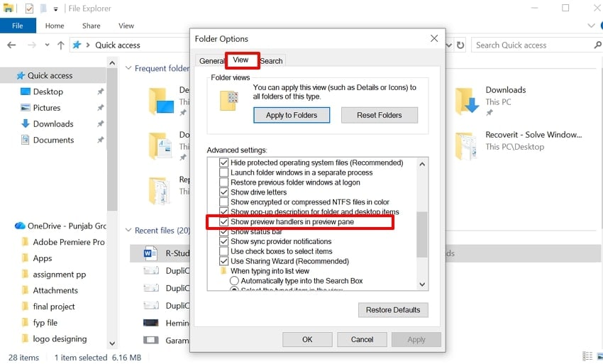Select the Desktop folder icon in Frequent folders
The image size is (603, 364).
[x=161, y=101]
